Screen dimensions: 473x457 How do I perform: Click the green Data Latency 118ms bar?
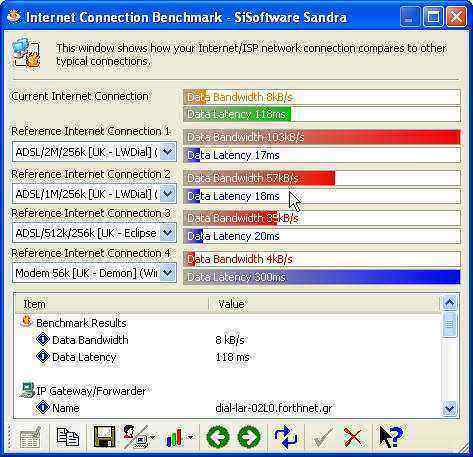pos(322,114)
